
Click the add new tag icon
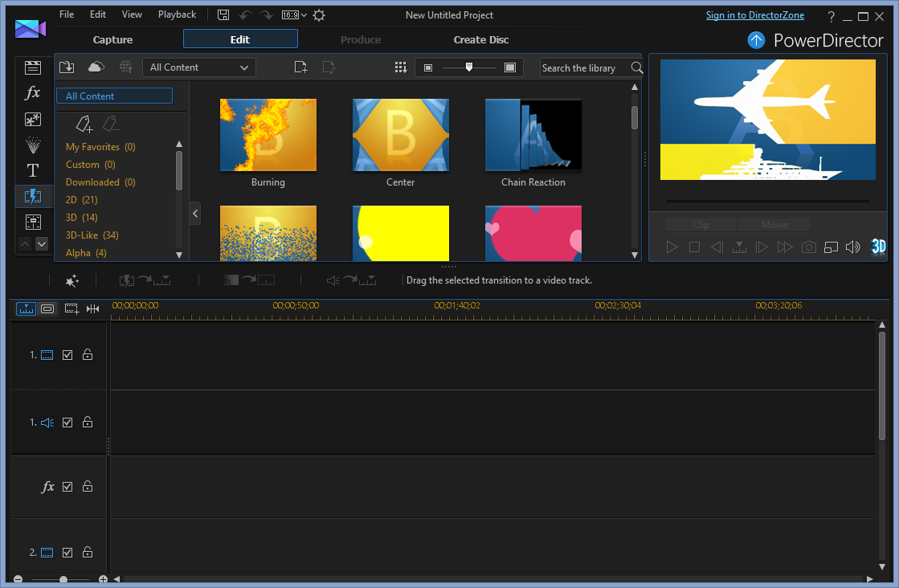click(x=84, y=124)
